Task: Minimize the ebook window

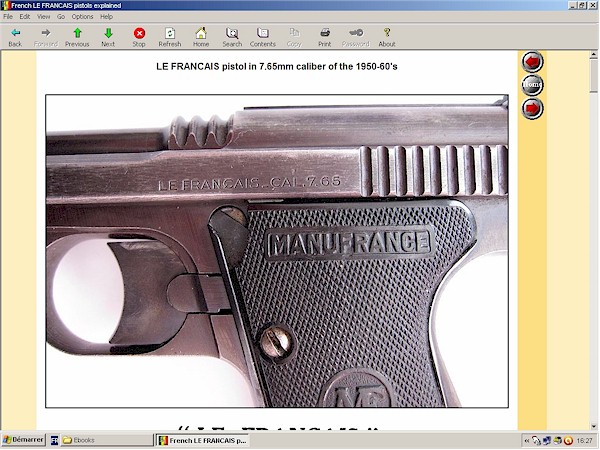Action: tap(572, 5)
